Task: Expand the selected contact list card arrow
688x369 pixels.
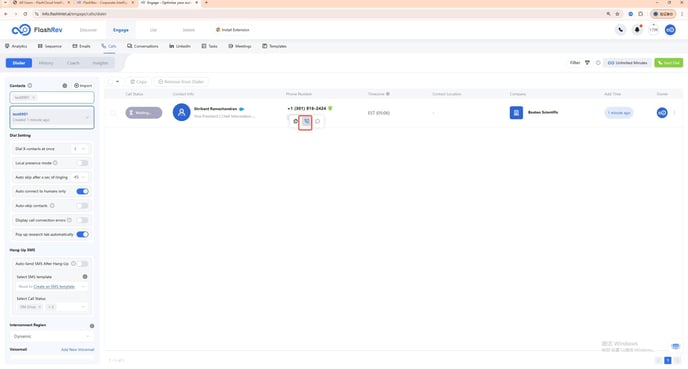Action: point(87,117)
